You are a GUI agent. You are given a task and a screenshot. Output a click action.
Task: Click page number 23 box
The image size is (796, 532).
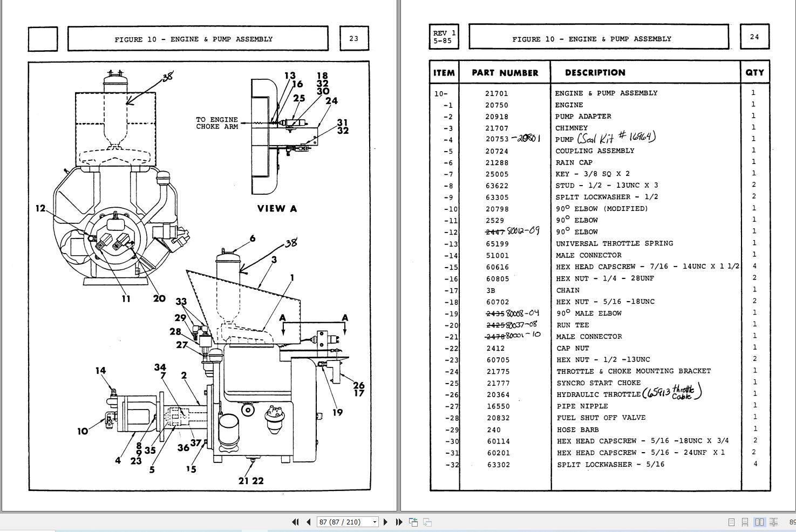[x=353, y=38]
